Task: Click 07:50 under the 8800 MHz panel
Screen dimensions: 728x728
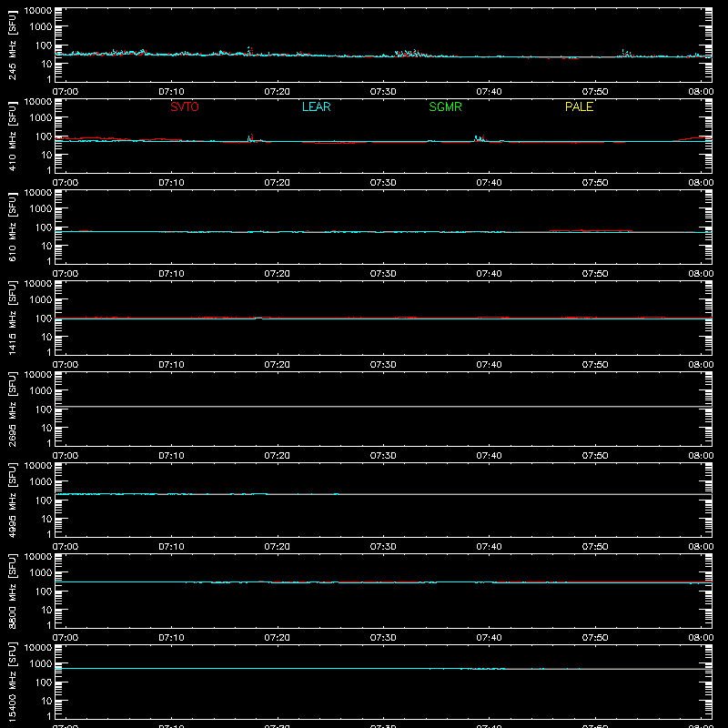Action: click(x=595, y=638)
